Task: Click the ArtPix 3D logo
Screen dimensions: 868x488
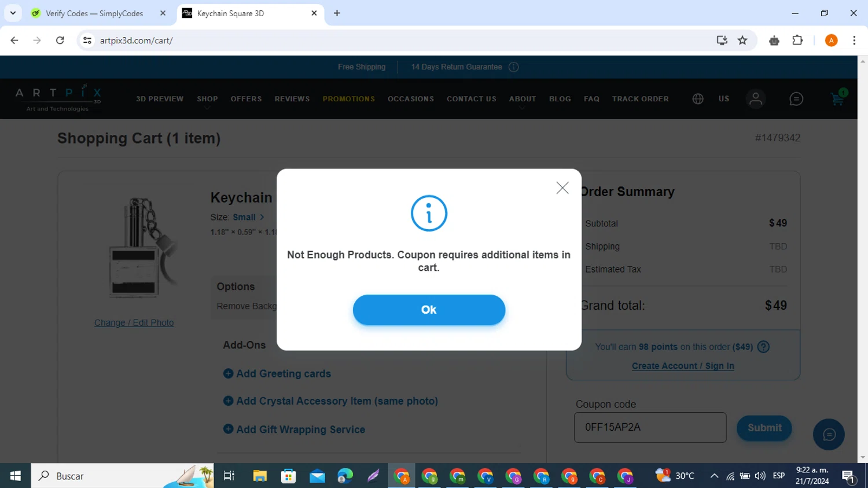Action: tap(58, 98)
